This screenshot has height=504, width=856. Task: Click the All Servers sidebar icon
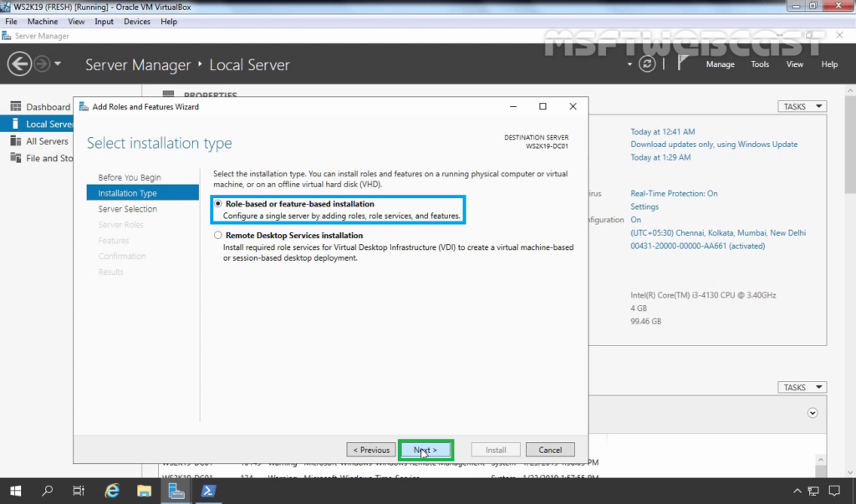pos(15,141)
